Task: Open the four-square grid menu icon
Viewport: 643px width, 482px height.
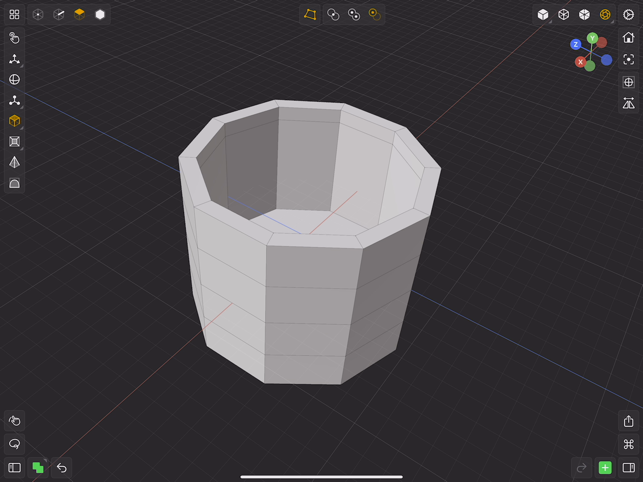Action: click(x=14, y=15)
